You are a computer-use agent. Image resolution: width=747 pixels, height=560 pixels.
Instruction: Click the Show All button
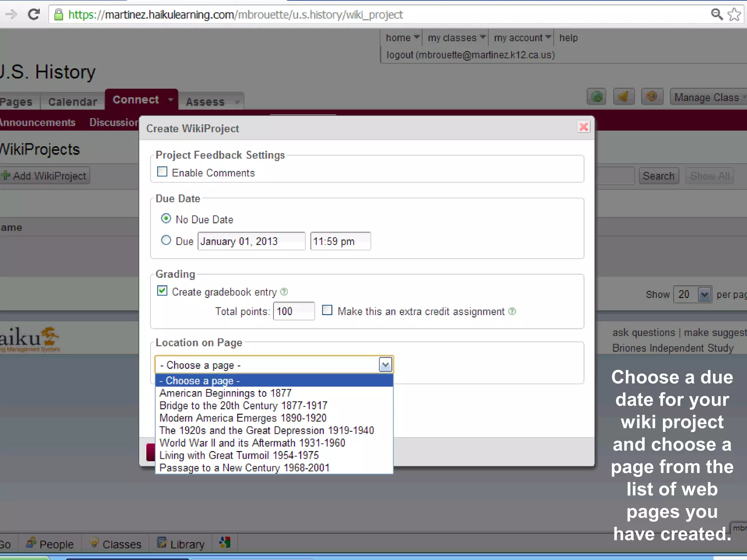coord(710,176)
